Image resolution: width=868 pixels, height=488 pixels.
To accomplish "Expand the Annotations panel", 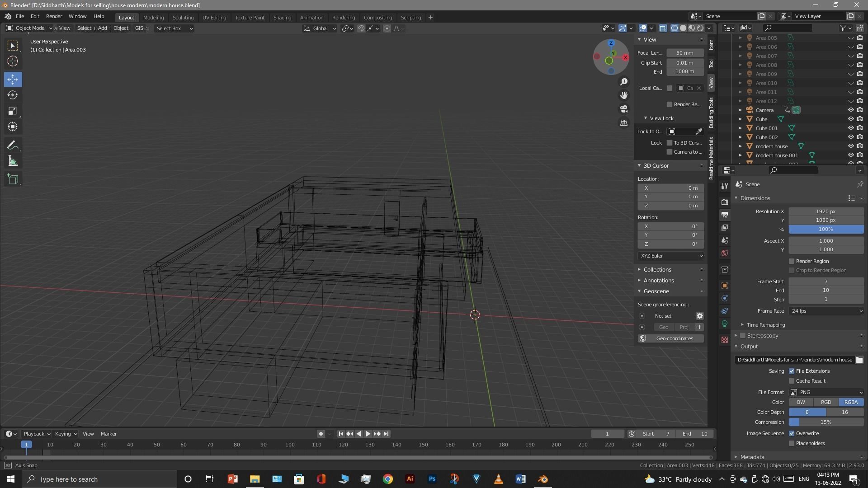I will point(659,280).
